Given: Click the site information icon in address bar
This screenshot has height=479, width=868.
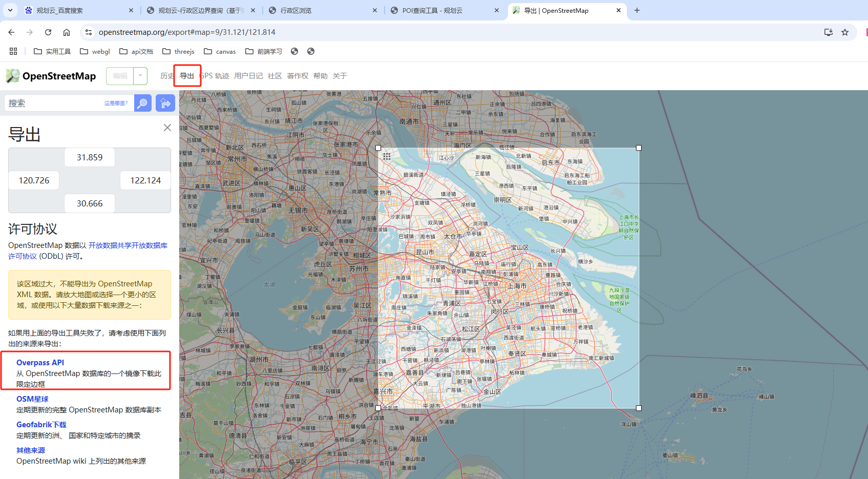Looking at the screenshot, I should (89, 32).
